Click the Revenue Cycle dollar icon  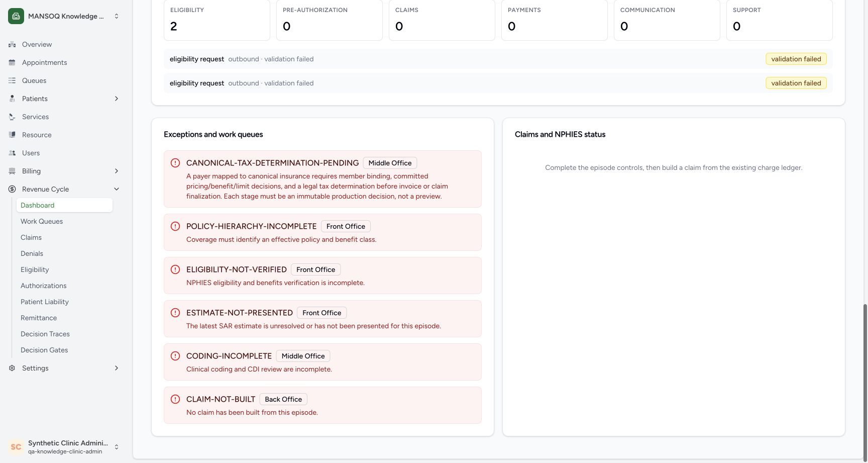(x=12, y=189)
